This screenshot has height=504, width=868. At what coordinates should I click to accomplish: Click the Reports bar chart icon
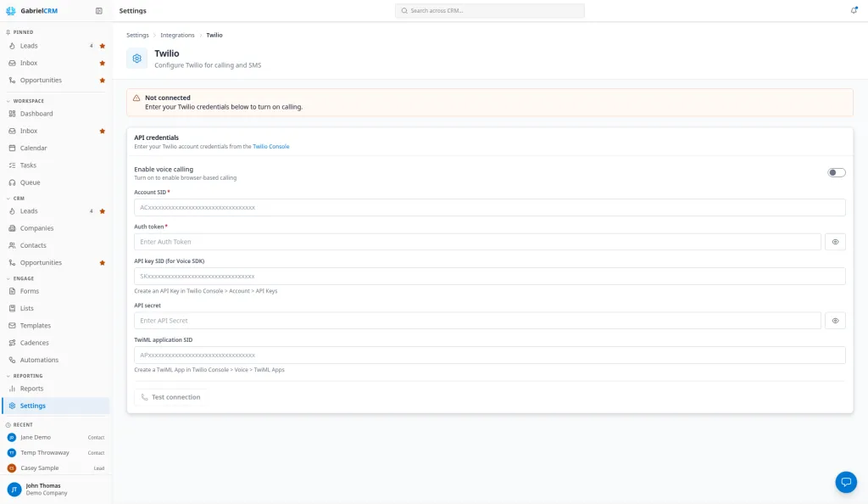click(x=12, y=389)
